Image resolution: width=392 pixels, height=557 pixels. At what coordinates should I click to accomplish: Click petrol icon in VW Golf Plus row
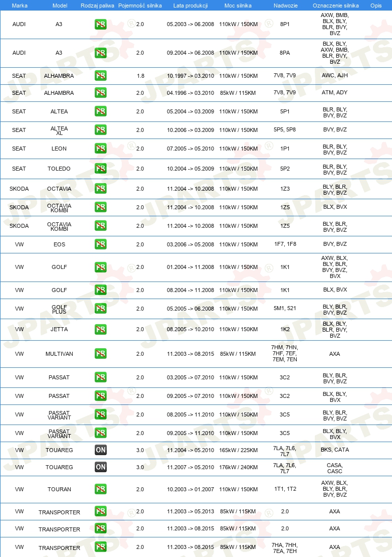101,309
